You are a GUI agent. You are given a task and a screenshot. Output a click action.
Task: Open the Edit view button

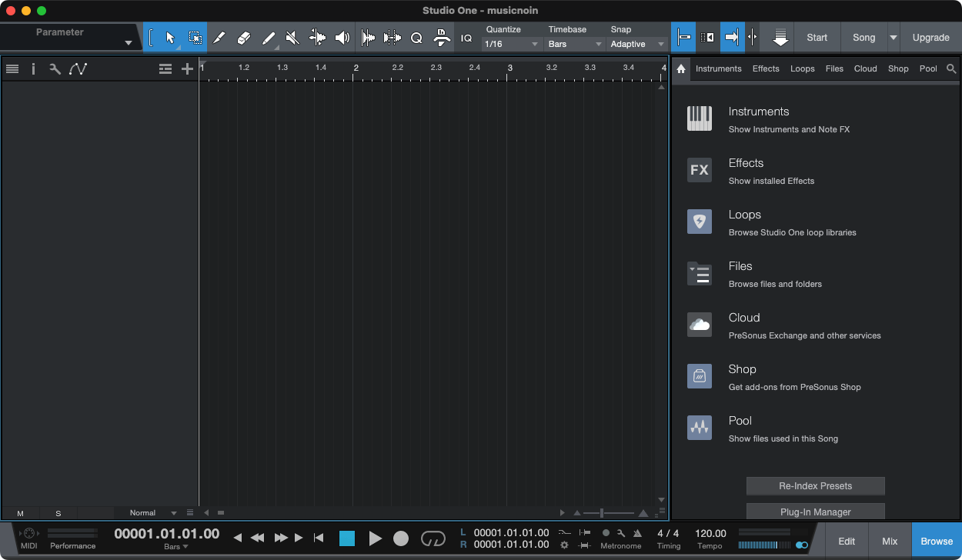coord(847,541)
